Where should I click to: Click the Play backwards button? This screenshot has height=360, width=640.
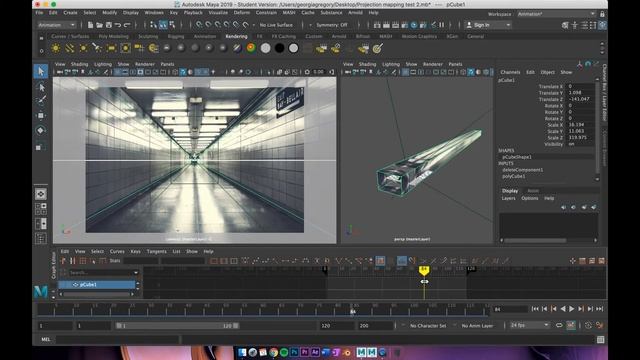[563, 309]
